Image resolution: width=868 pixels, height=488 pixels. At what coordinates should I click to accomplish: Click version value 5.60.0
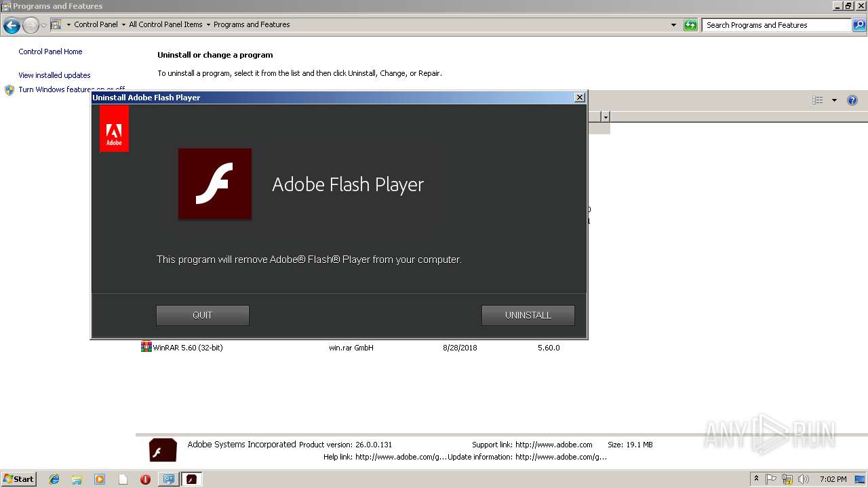[x=549, y=348]
